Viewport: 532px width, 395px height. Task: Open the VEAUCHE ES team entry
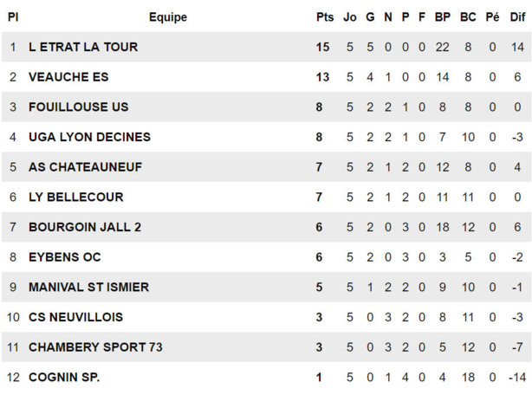coord(68,77)
